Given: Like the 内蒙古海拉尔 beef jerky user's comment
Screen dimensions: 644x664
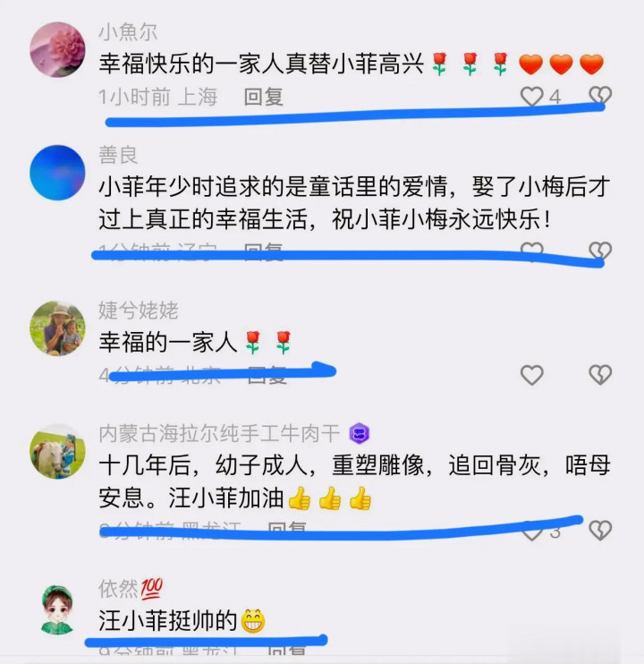Looking at the screenshot, I should pyautogui.click(x=531, y=532).
